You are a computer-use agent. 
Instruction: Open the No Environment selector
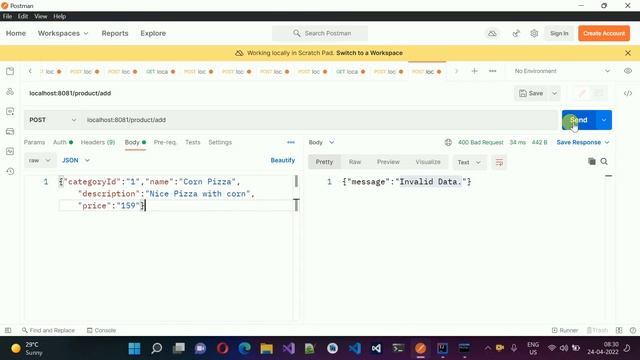point(562,71)
